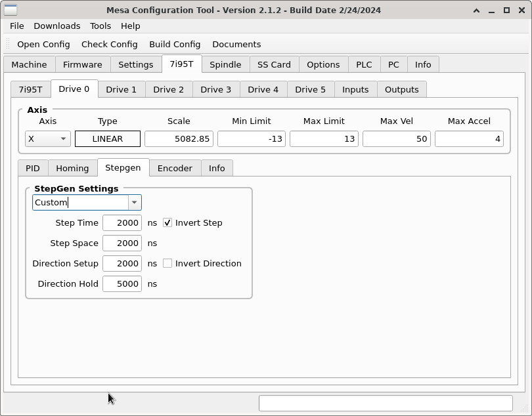532x416 pixels.
Task: Open the PID tab
Action: [33, 168]
